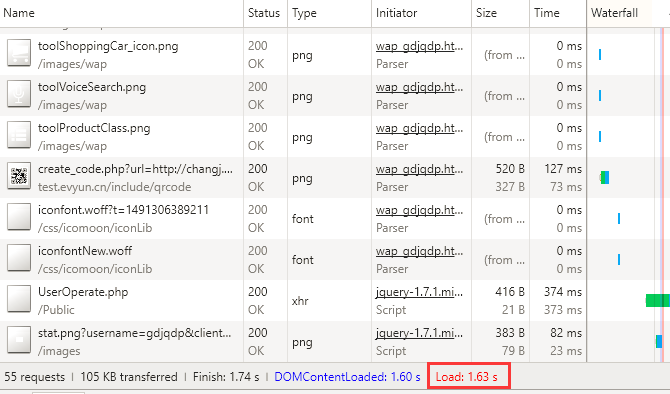This screenshot has height=394, width=670.
Task: Click the '55 requests' status bar entry
Action: [x=35, y=377]
